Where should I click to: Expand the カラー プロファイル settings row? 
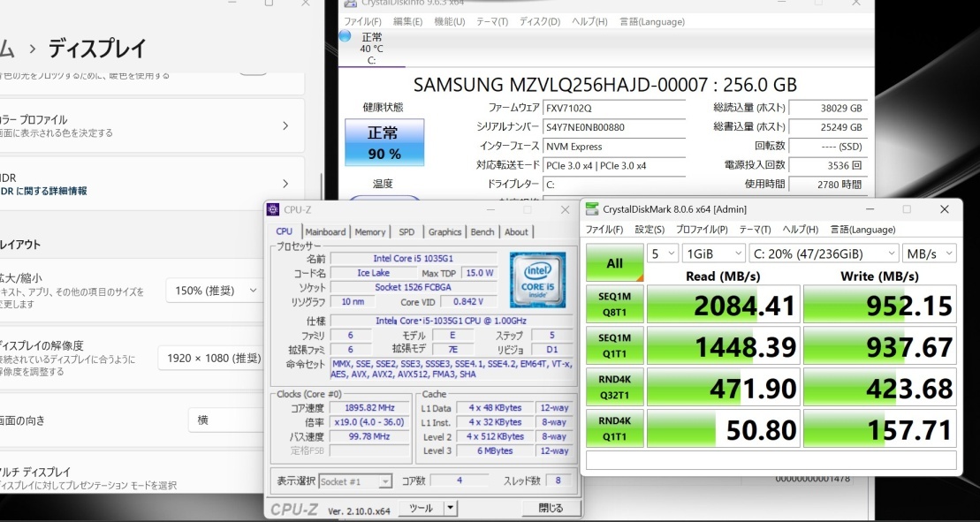[x=150, y=125]
